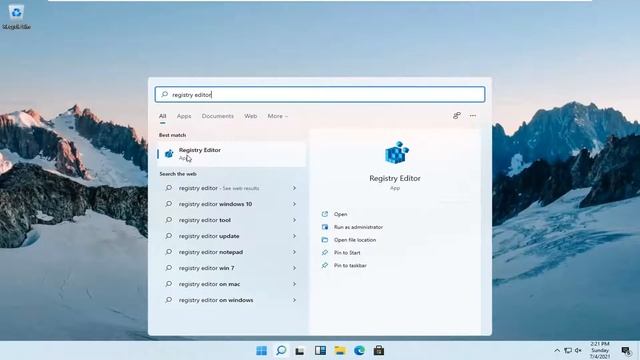Click the 'registry editor' search text field

320,94
